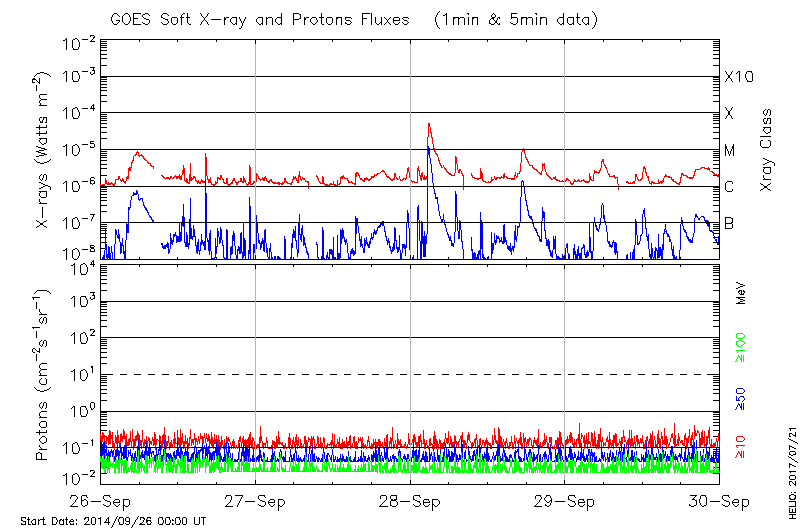The image size is (800, 530).
Task: Click the highest red X-ray flare peak
Action: [429, 124]
